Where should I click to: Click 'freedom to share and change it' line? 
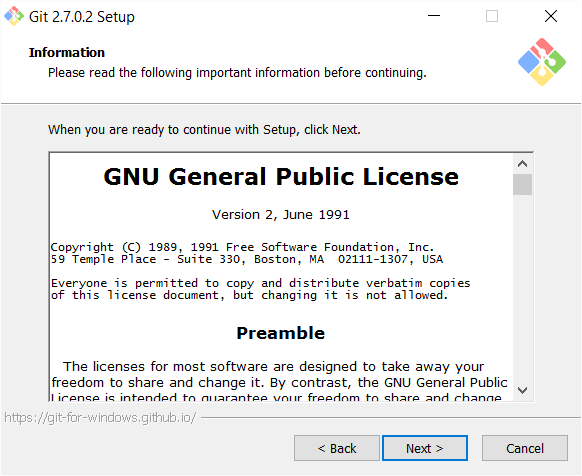279,383
